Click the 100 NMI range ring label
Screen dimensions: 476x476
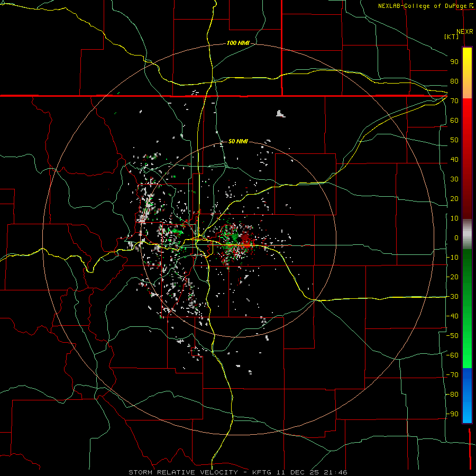point(238,43)
